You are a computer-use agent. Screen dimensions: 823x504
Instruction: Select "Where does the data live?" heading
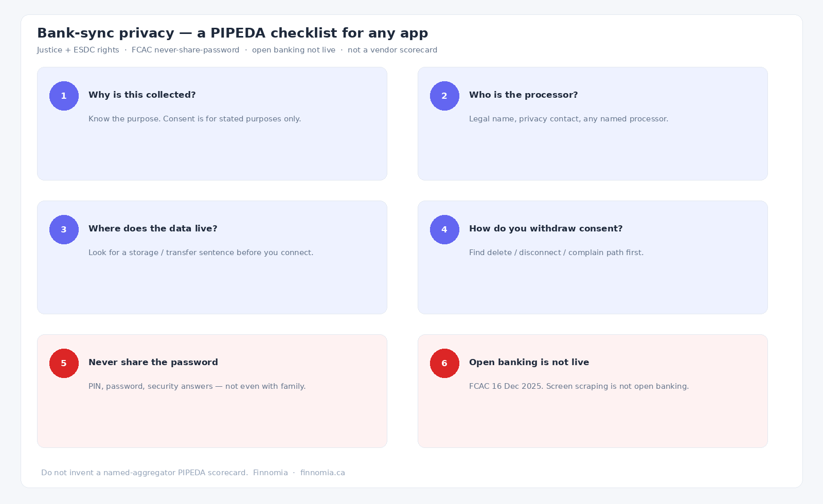(153, 228)
